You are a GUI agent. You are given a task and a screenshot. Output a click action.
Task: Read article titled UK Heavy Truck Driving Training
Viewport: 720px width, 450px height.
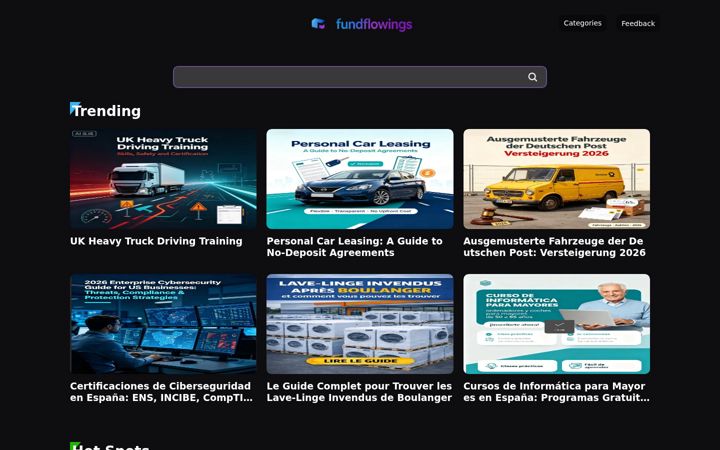pyautogui.click(x=156, y=241)
